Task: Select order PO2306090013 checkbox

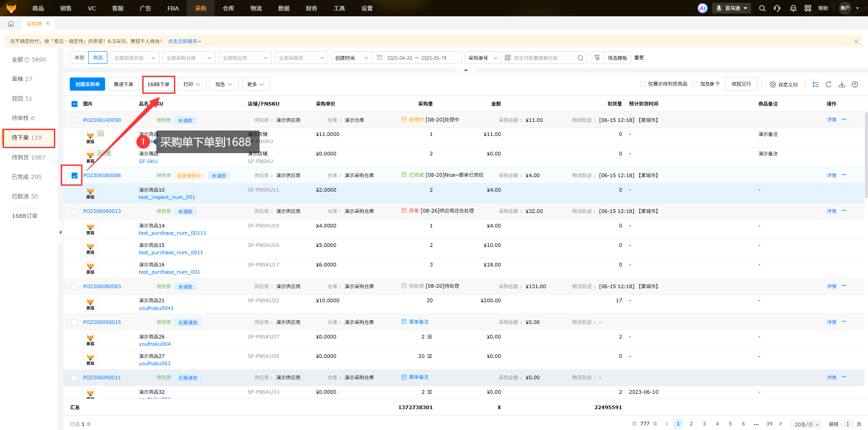Action: point(75,212)
